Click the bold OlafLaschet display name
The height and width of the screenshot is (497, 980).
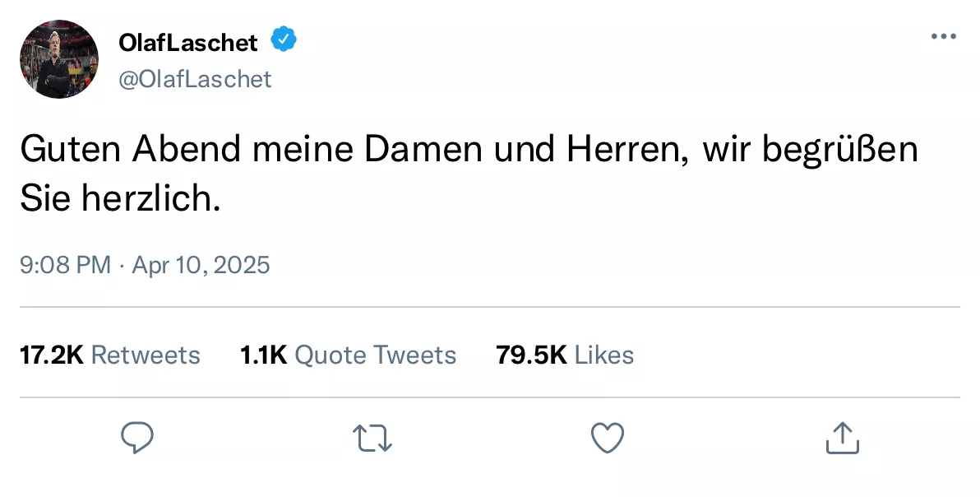188,41
